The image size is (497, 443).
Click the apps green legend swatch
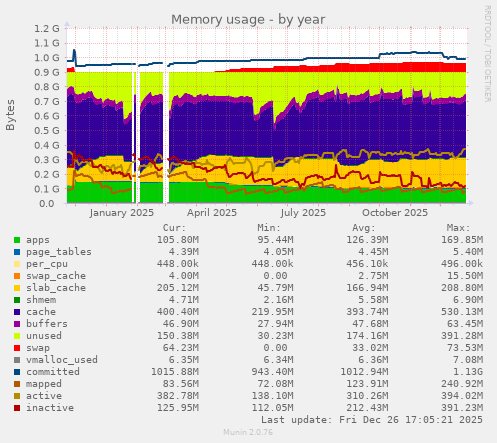pyautogui.click(x=17, y=240)
